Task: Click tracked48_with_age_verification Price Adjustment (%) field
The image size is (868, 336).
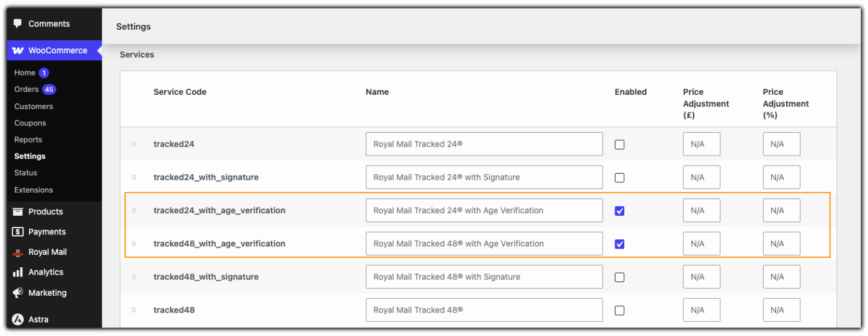Action: point(782,244)
